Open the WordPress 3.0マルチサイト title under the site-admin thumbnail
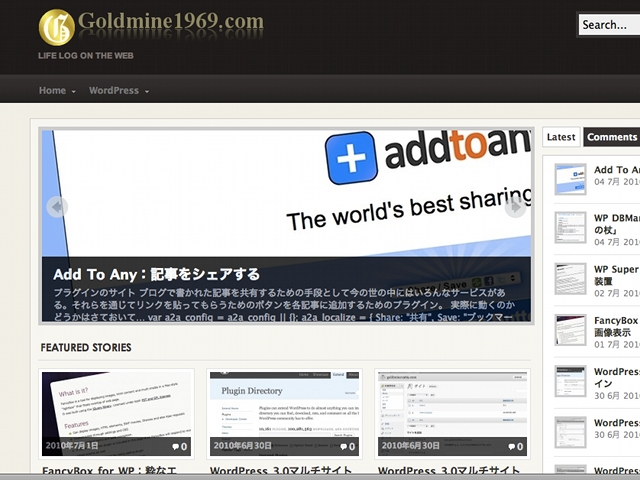This screenshot has width=640, height=480. (449, 471)
